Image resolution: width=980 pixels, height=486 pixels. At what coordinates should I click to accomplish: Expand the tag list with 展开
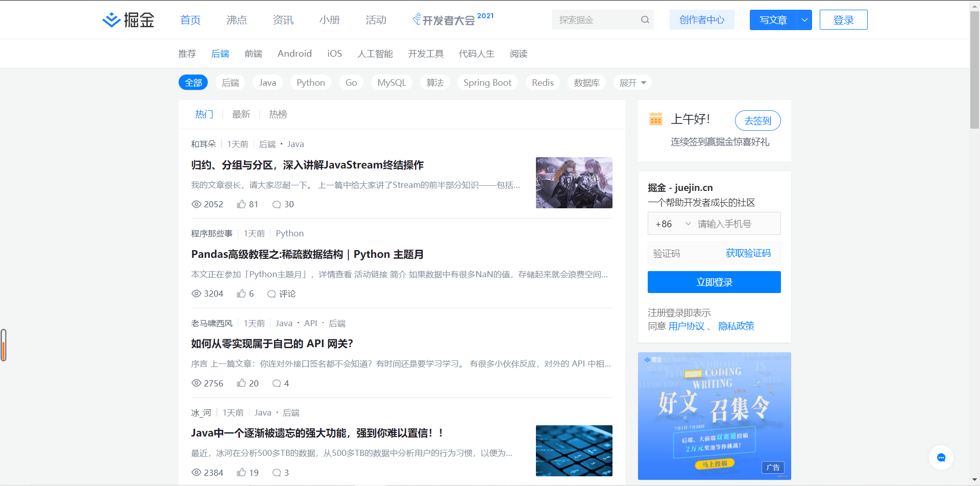[x=632, y=83]
